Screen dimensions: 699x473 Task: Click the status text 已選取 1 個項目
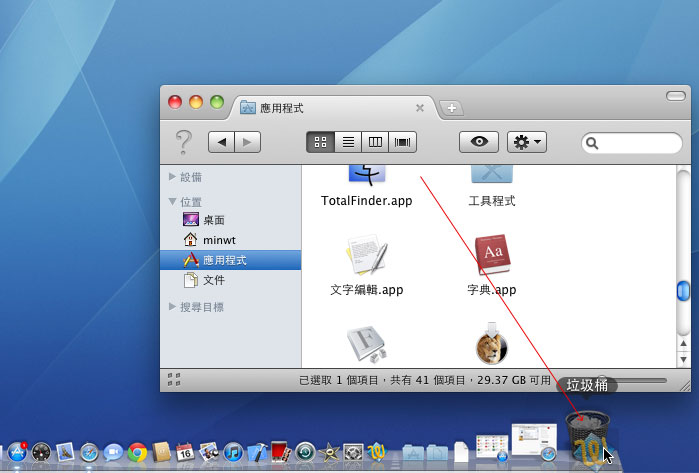(339, 380)
